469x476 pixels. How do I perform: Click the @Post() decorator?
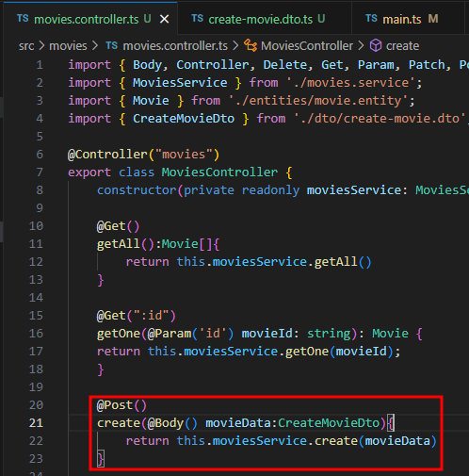[x=121, y=405]
